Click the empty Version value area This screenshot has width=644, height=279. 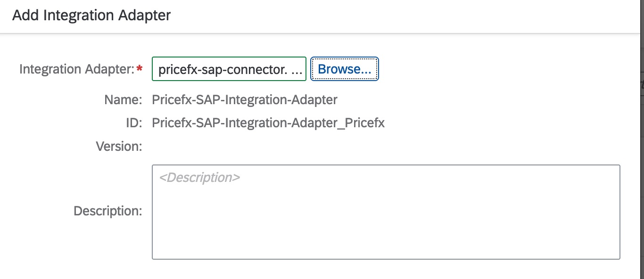pos(212,146)
